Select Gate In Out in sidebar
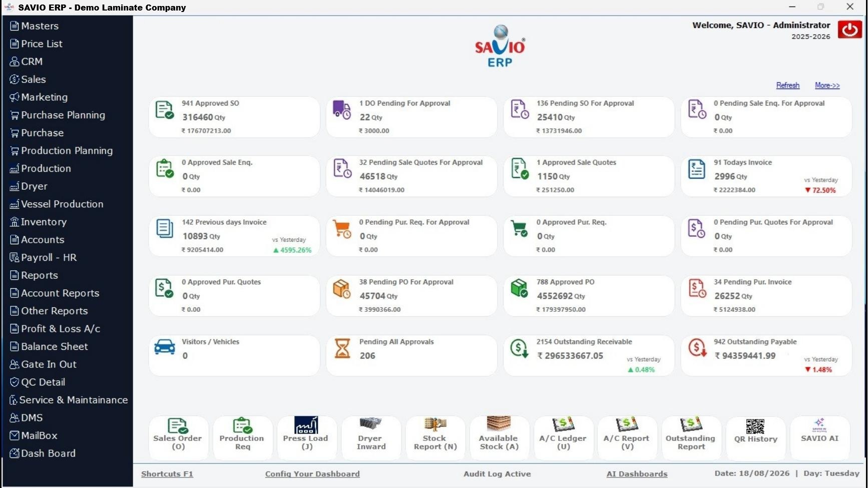This screenshot has width=868, height=488. 43,364
